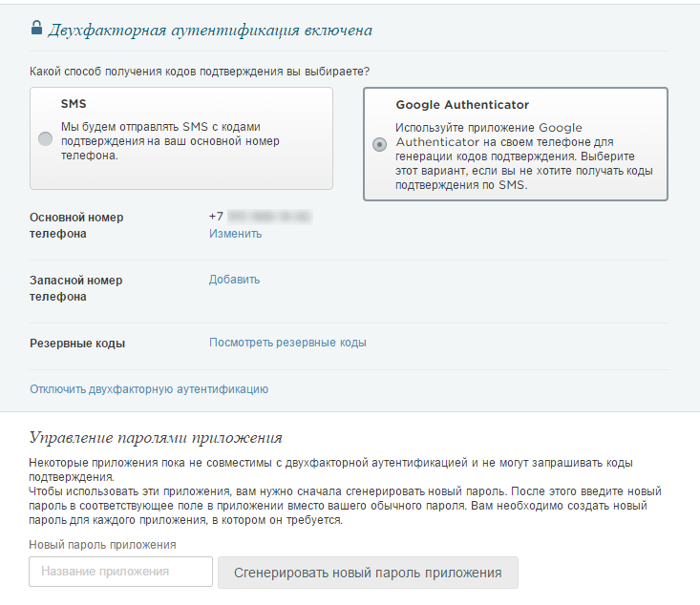The height and width of the screenshot is (605, 700).
Task: Click the "SMS" option title
Action: 74,104
